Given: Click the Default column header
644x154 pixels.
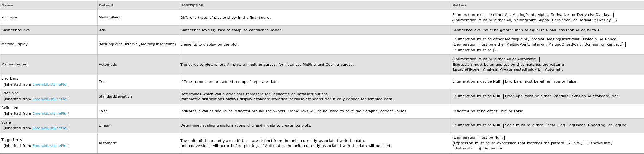Looking at the screenshot, I should tap(106, 6).
